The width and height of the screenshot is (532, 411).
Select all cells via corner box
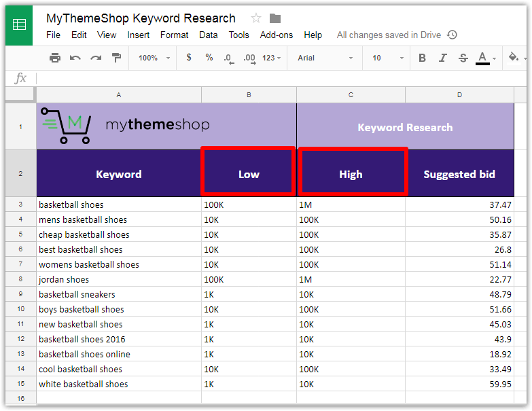tap(20, 94)
